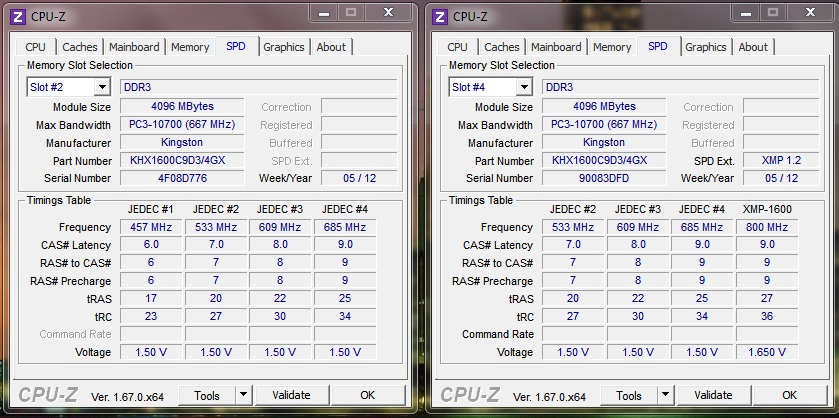Click Manufacturer Kingston field in Slot #2 window
The width and height of the screenshot is (839, 418).
pyautogui.click(x=182, y=142)
